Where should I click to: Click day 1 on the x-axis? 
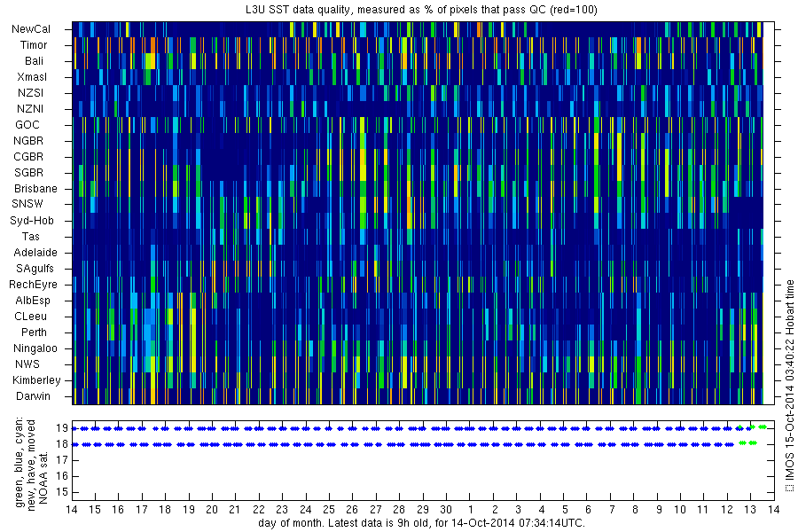(471, 510)
